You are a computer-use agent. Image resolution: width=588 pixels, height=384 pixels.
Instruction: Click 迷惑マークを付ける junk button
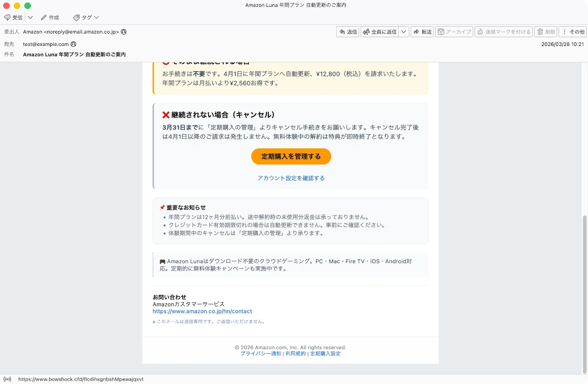click(504, 32)
